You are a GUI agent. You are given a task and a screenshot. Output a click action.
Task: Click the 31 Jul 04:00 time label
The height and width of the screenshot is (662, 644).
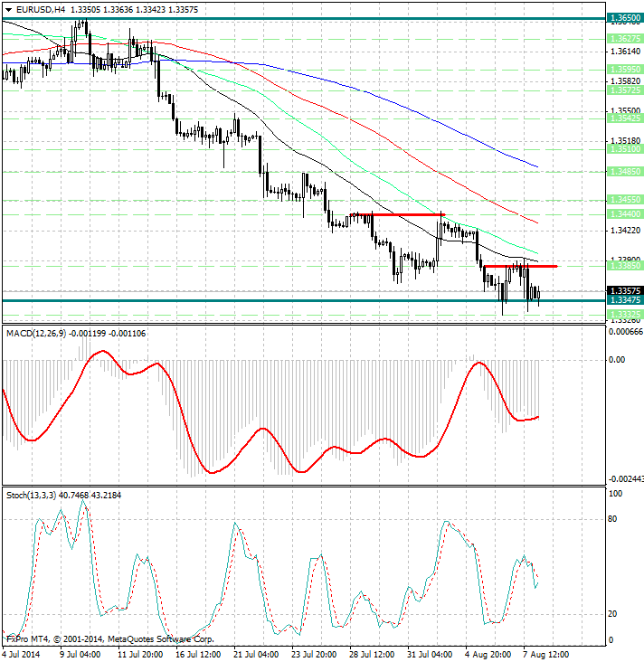(x=430, y=655)
